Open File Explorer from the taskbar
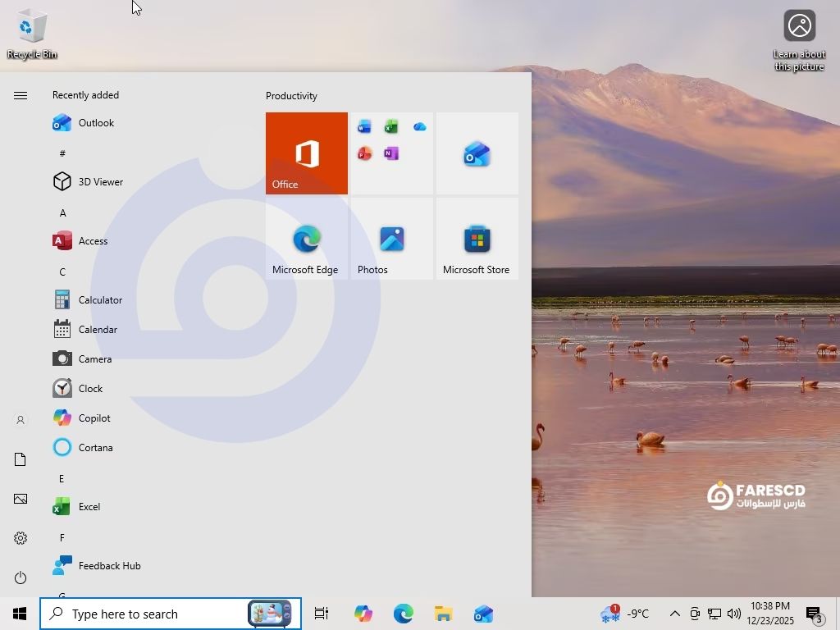 pyautogui.click(x=443, y=614)
